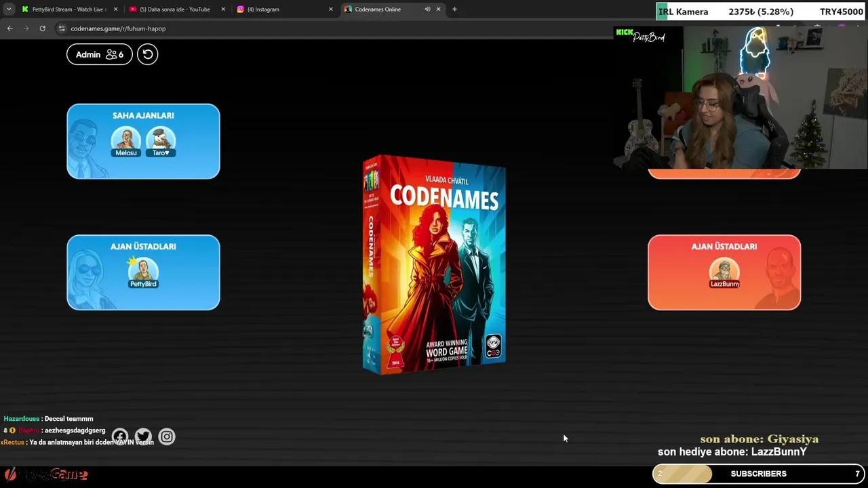Screen dimensions: 868x488
Task: Open the Twitter link icon
Action: pos(143,437)
